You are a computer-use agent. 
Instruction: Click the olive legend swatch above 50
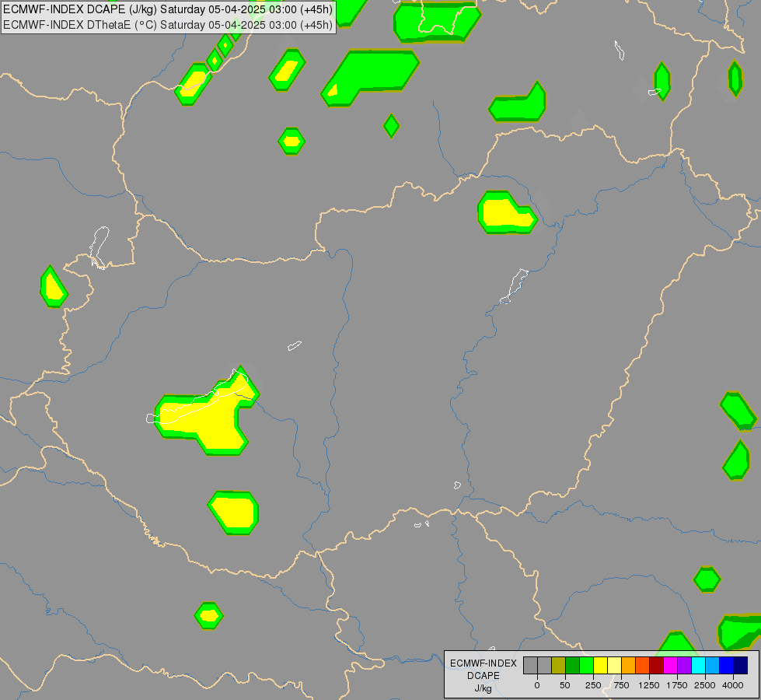558,666
